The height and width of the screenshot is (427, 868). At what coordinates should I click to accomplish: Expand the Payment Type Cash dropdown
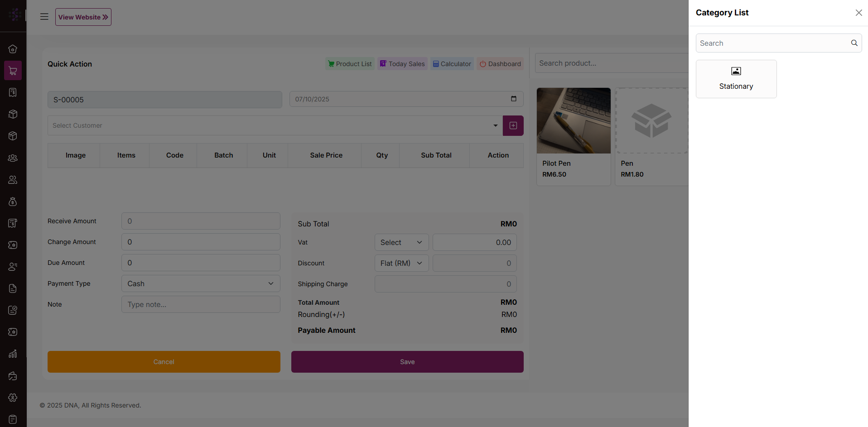click(200, 283)
